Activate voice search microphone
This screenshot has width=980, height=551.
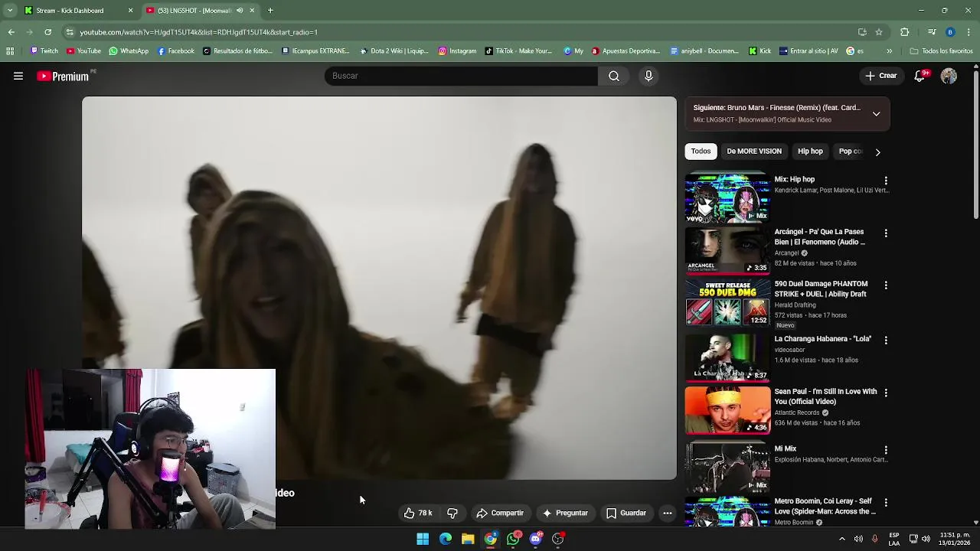(648, 76)
